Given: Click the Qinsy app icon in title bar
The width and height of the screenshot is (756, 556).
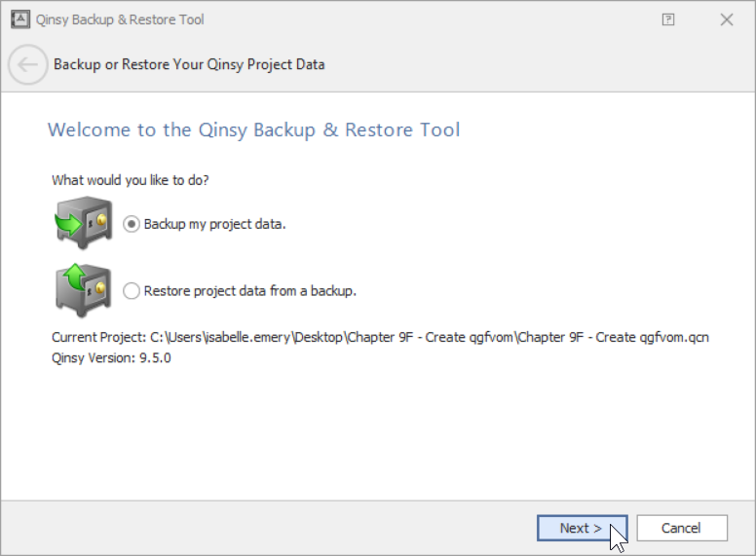Looking at the screenshot, I should (x=20, y=19).
